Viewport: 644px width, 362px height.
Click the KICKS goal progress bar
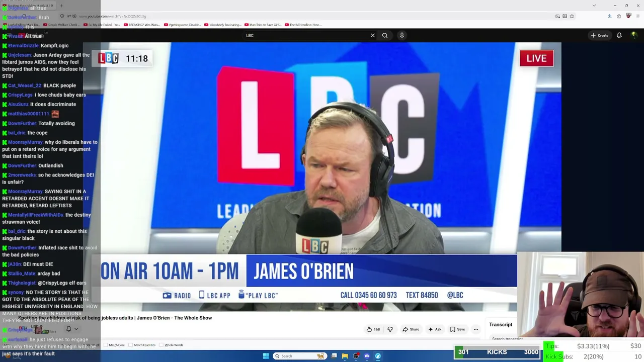[x=497, y=352]
